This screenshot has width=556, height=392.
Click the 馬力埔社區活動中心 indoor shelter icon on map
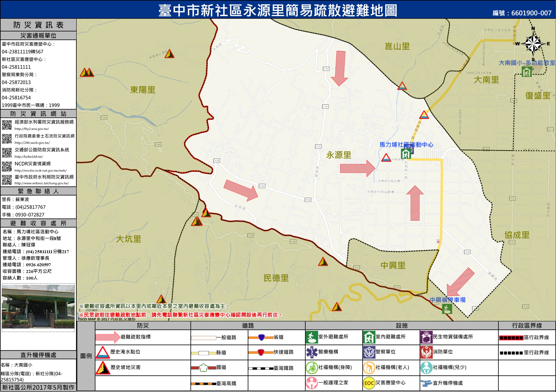tap(406, 154)
